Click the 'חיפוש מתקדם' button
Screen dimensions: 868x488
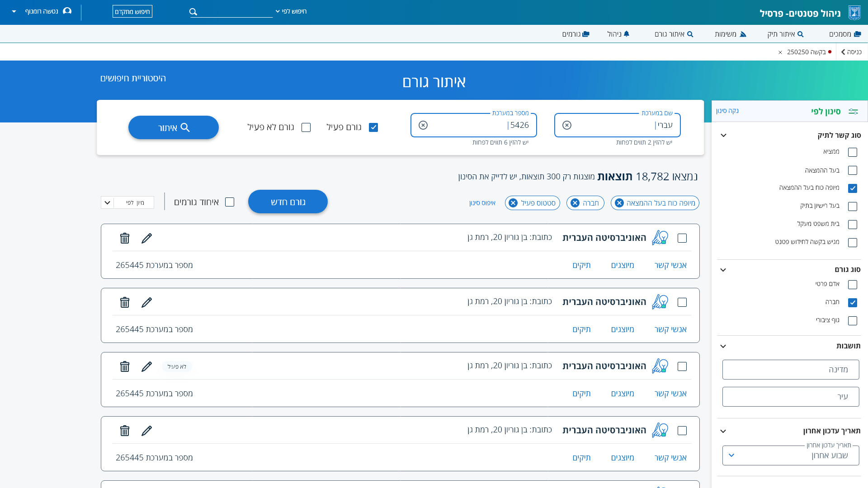pyautogui.click(x=132, y=12)
